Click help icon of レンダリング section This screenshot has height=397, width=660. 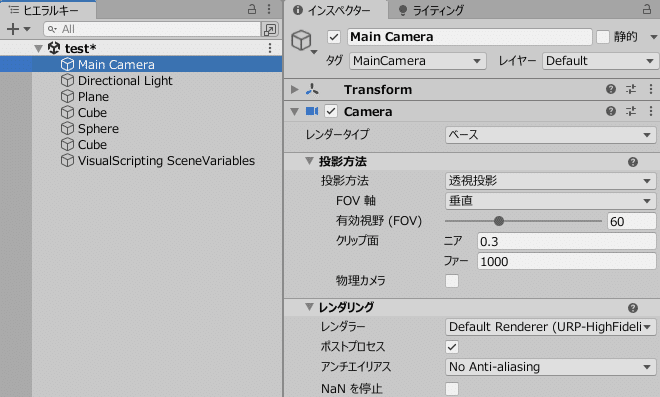tap(633, 308)
